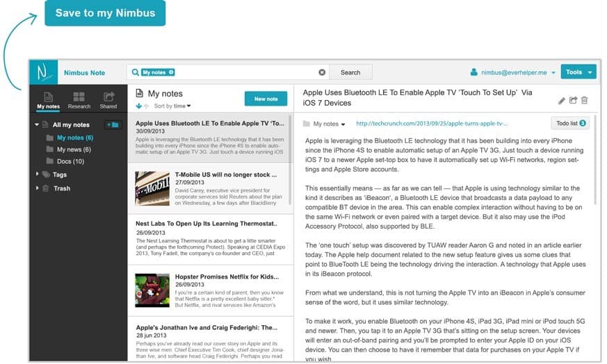Click the Docs folder icon in sidebar

(x=49, y=161)
